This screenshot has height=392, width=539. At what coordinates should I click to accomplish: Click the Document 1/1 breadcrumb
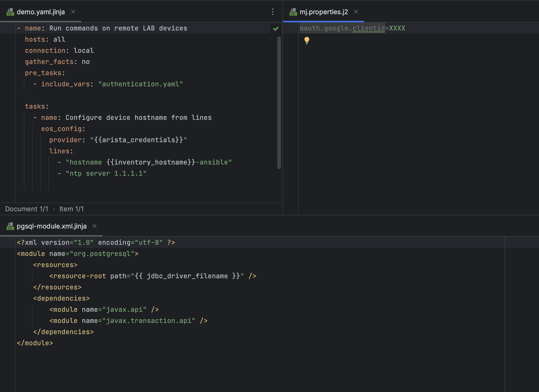tap(26, 209)
